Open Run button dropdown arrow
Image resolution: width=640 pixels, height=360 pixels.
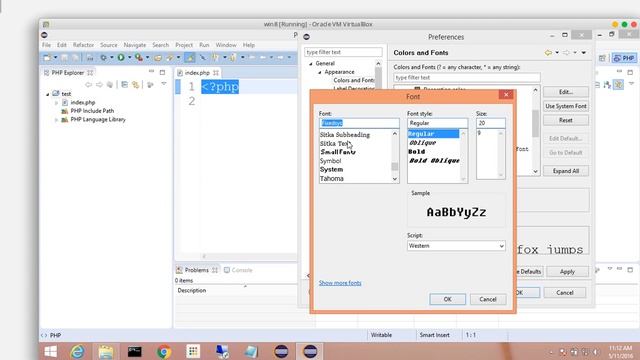(x=129, y=58)
